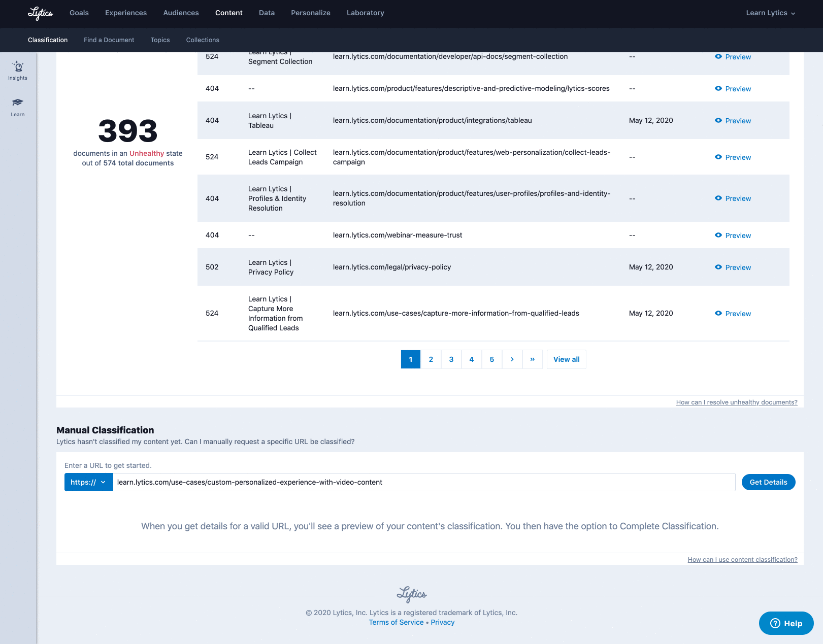Go to page 2

click(431, 359)
